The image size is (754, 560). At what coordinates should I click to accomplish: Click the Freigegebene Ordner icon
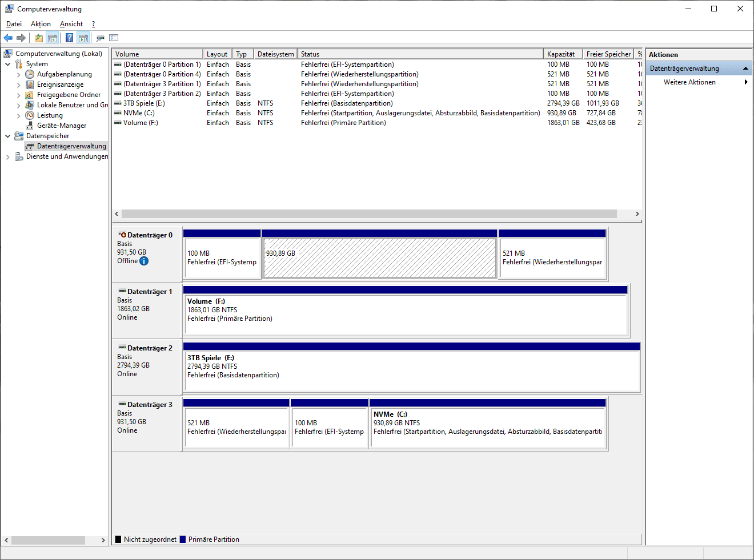tap(30, 95)
